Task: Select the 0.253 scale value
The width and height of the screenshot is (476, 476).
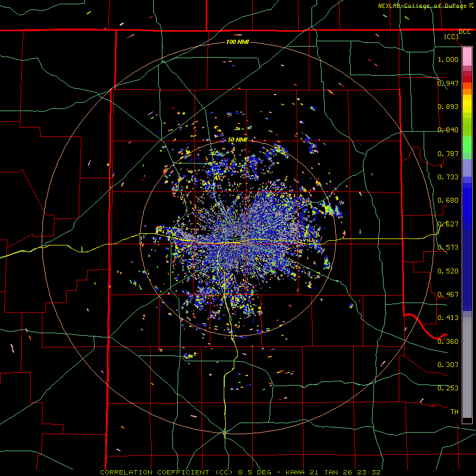Action: point(448,388)
